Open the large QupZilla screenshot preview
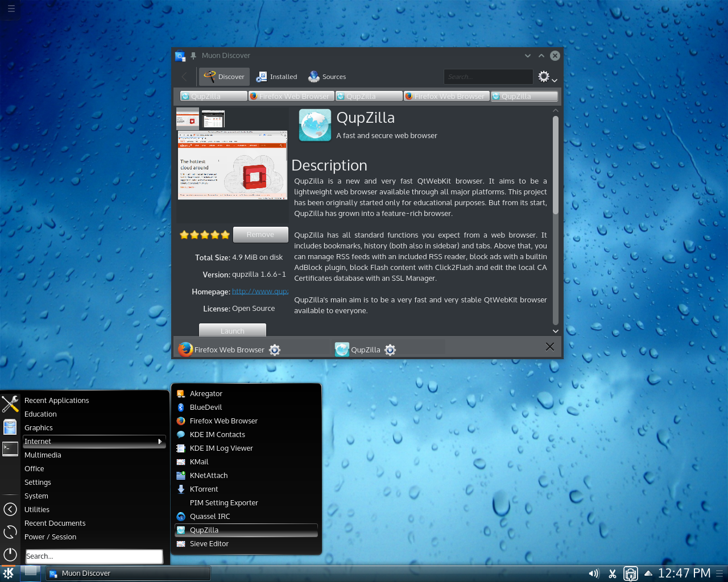Viewport: 728px width, 582px height. pos(233,165)
